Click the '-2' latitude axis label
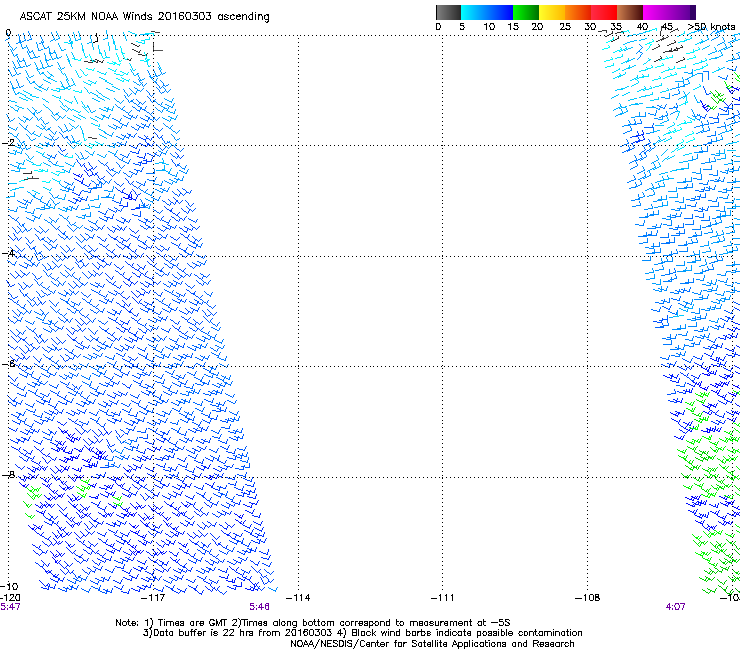Screen dimensions: 740x650 coord(8,142)
